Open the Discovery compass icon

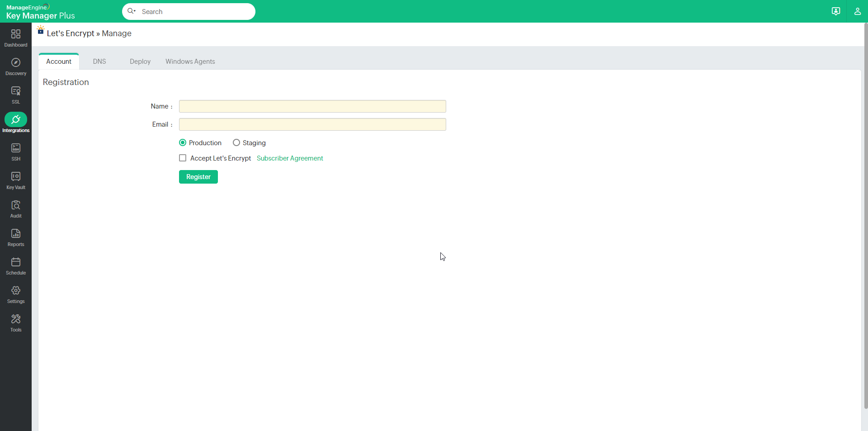tap(16, 66)
